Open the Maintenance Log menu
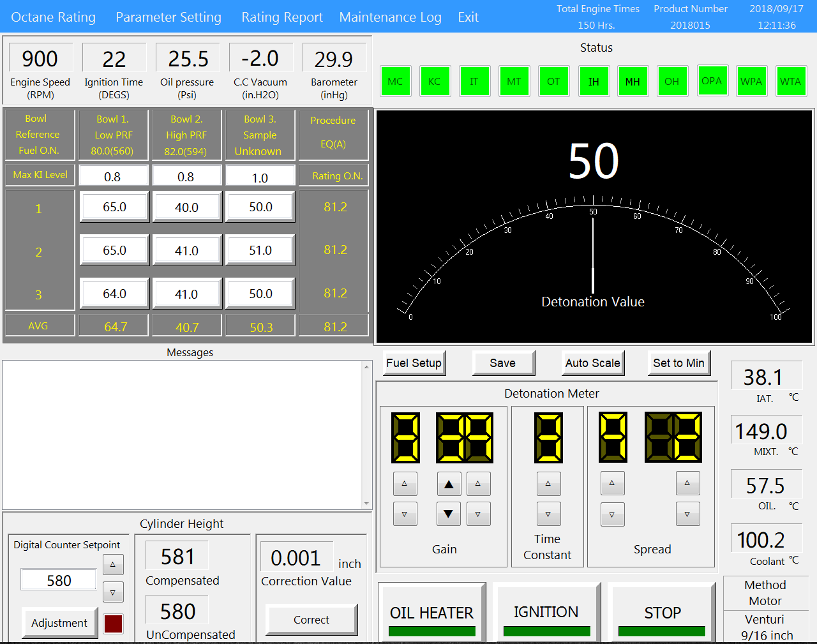Screen dimensions: 817x644 click(x=390, y=17)
